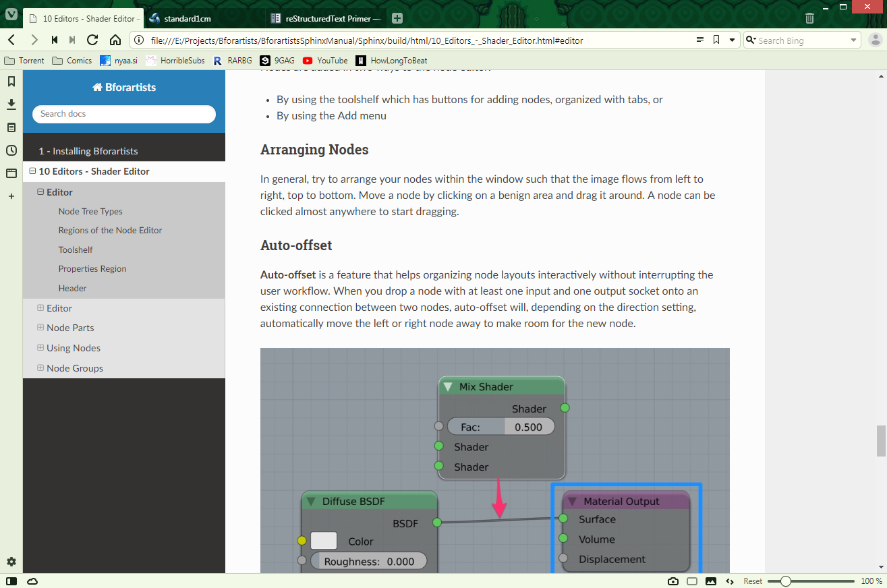The width and height of the screenshot is (887, 588).
Task: Open the closed tabs trash
Action: point(809,18)
